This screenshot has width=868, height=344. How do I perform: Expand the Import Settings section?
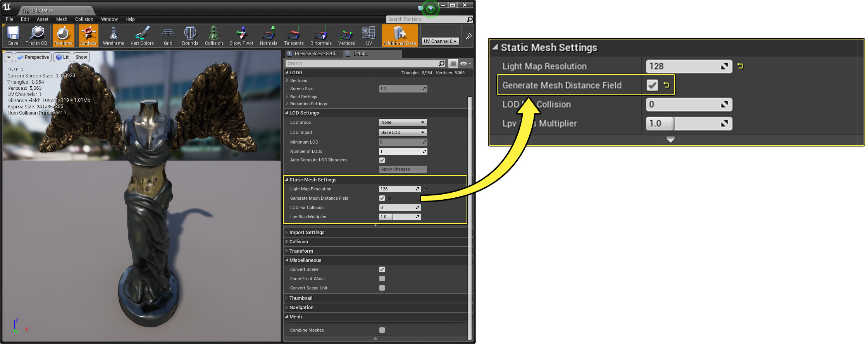[x=307, y=233]
